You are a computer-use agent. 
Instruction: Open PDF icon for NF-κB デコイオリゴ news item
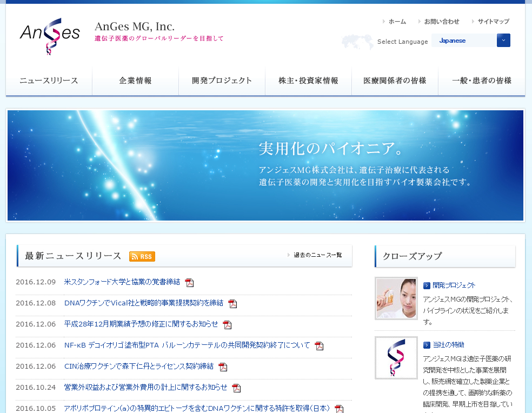(x=319, y=345)
